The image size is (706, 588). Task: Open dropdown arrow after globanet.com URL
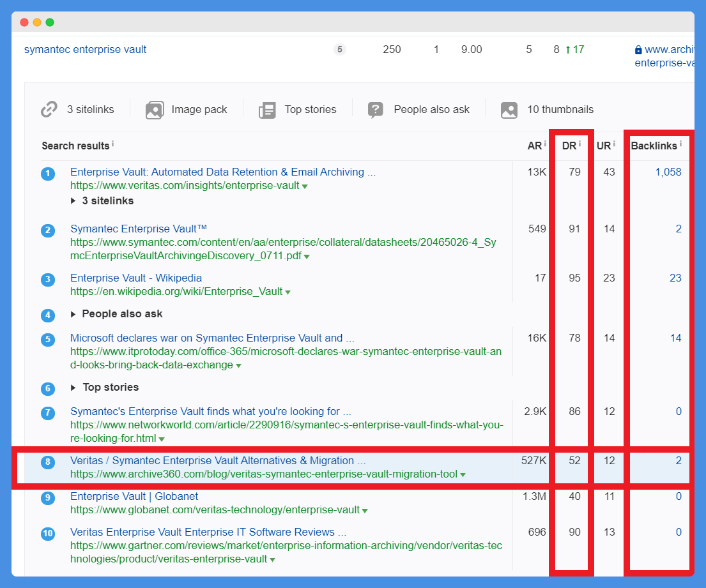(365, 511)
